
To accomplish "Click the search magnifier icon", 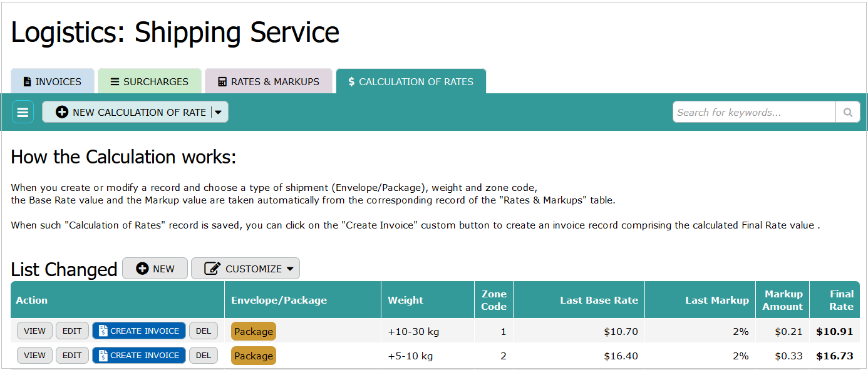I will click(847, 113).
